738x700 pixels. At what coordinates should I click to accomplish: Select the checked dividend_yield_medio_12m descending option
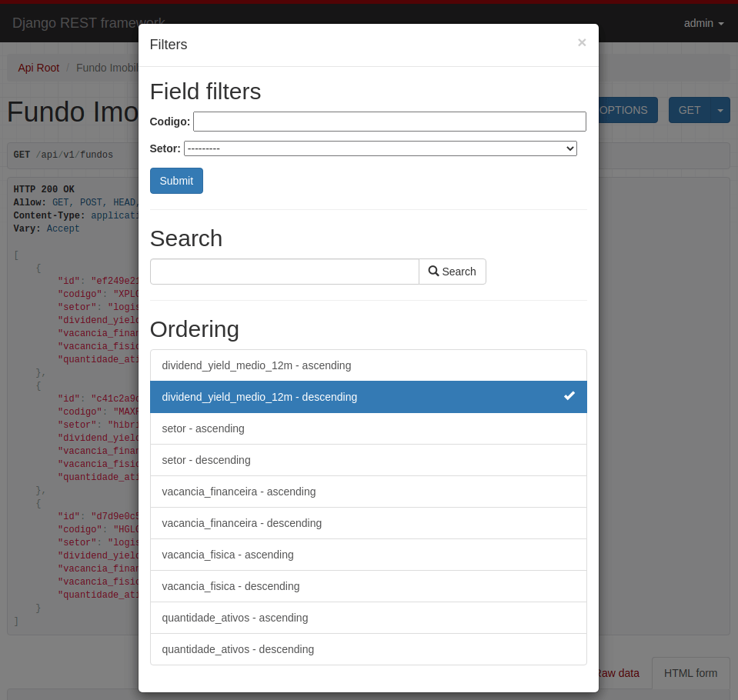point(368,397)
